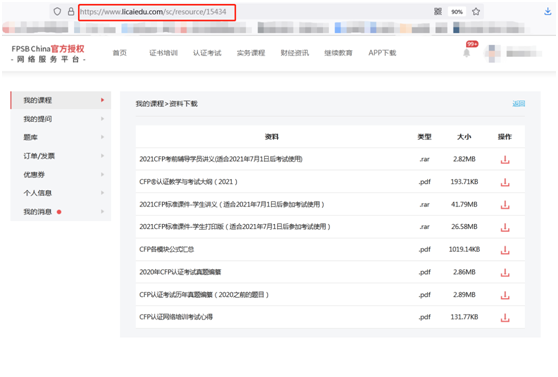Select 个人信息 in the sidebar
558x377 pixels.
[x=61, y=193]
